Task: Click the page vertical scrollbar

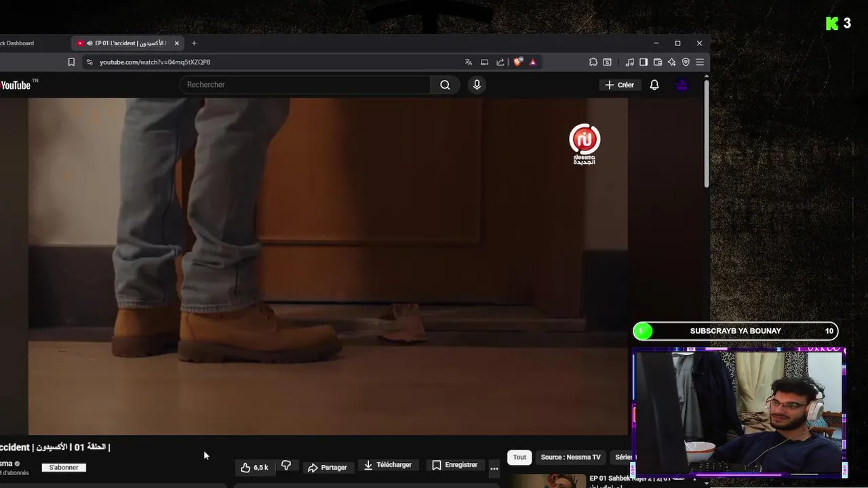Action: tap(707, 133)
